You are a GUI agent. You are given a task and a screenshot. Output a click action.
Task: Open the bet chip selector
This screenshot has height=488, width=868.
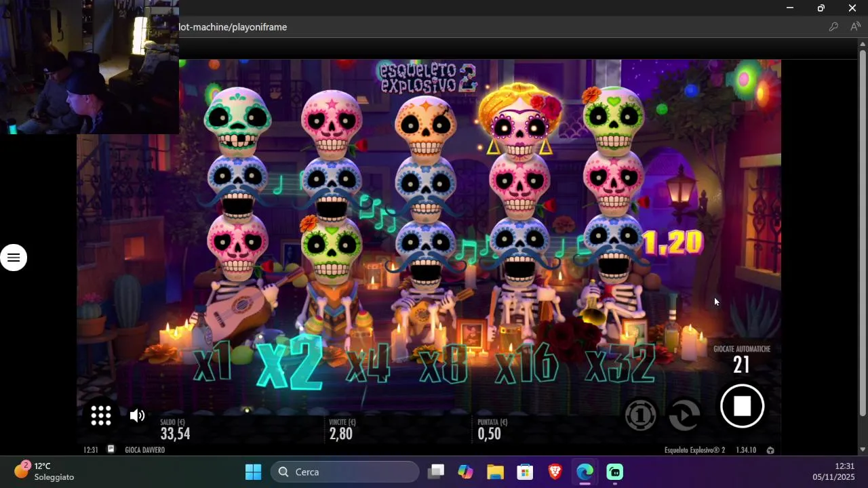[640, 415]
